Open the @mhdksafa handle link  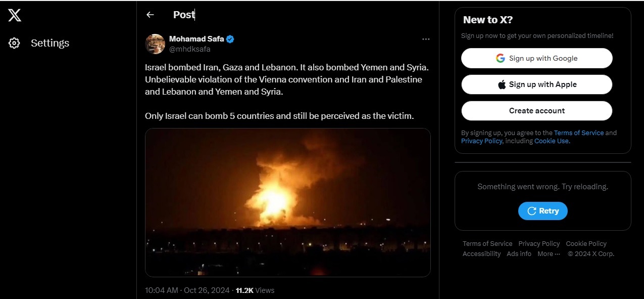[x=189, y=49]
